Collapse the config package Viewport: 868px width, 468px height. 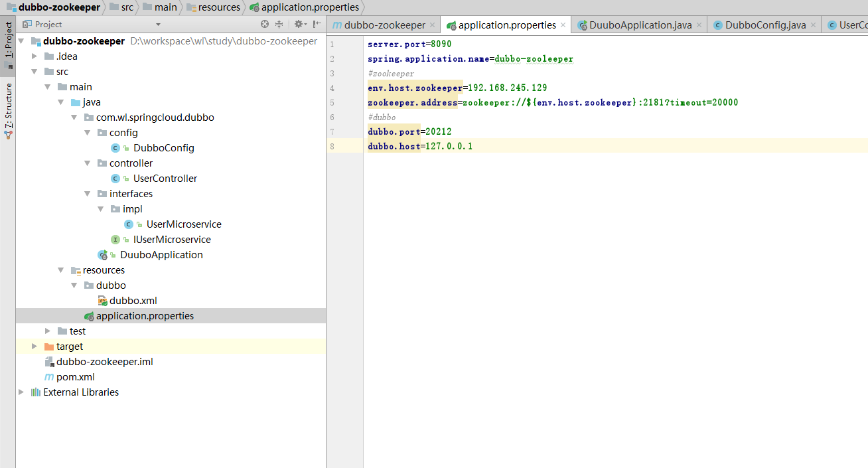pyautogui.click(x=88, y=133)
